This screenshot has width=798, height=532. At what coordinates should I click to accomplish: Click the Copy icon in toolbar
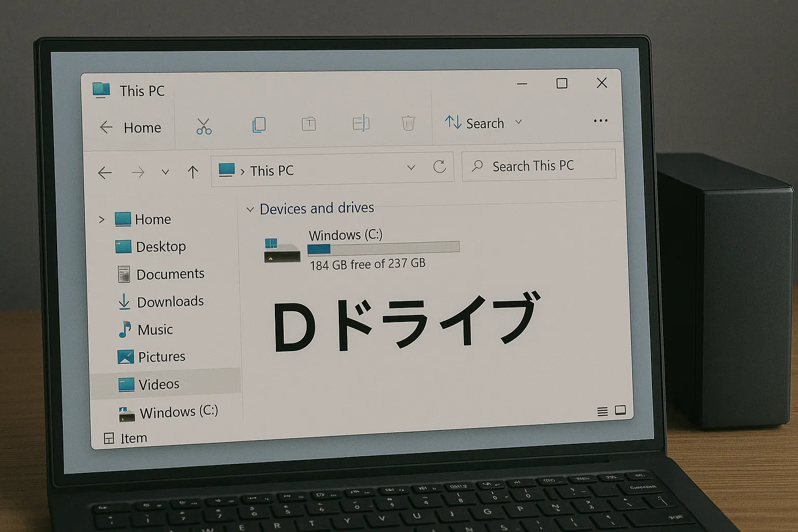259,125
